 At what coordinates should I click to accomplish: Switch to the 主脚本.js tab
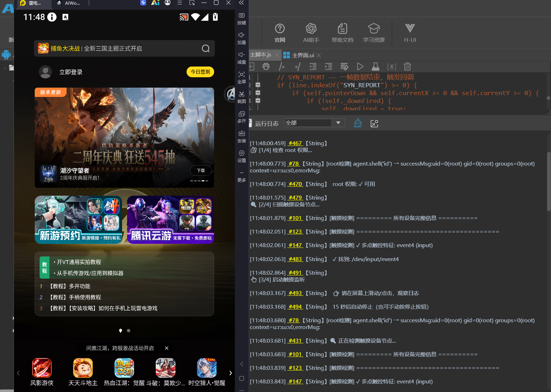pyautogui.click(x=260, y=55)
